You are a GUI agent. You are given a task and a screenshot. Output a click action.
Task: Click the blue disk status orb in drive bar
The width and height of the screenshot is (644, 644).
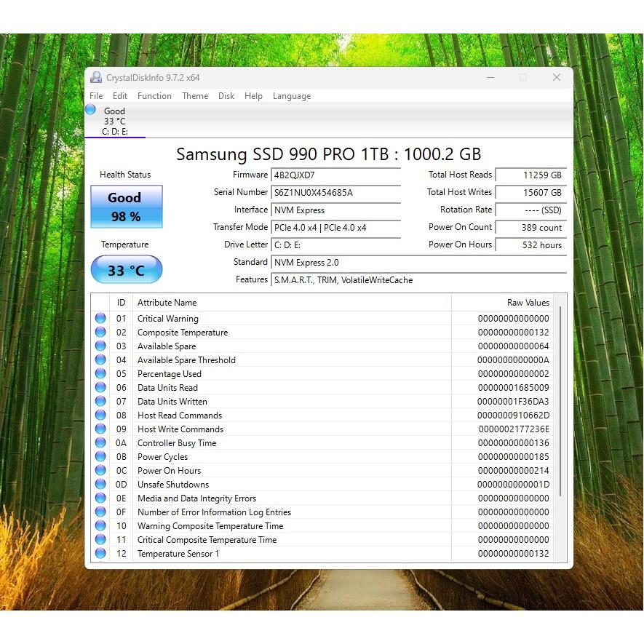(x=91, y=110)
